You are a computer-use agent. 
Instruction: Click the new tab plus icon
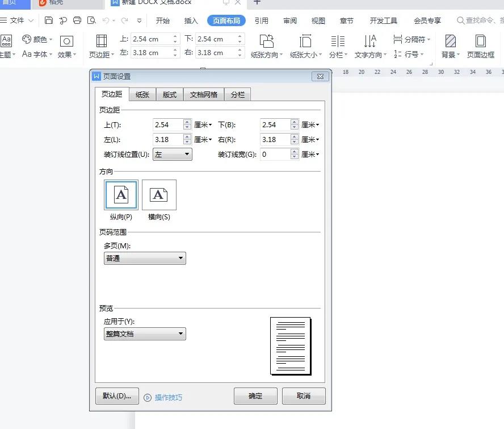coord(257,2)
